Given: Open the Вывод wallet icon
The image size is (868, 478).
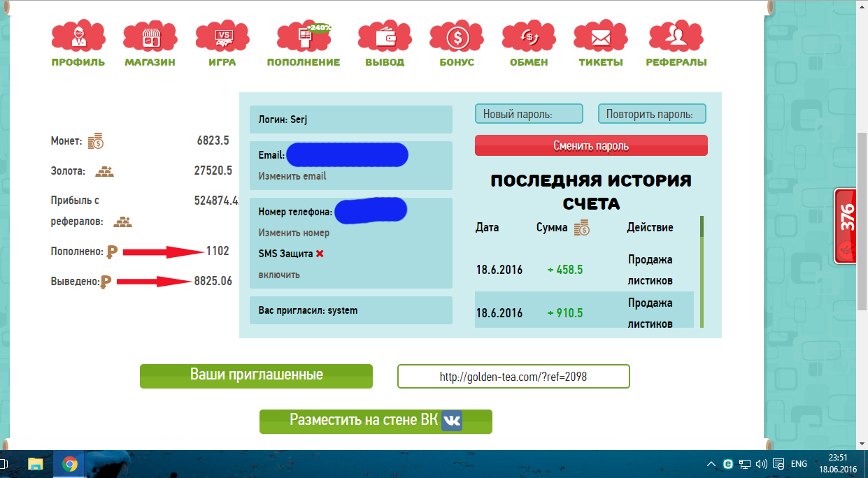Looking at the screenshot, I should (x=385, y=36).
